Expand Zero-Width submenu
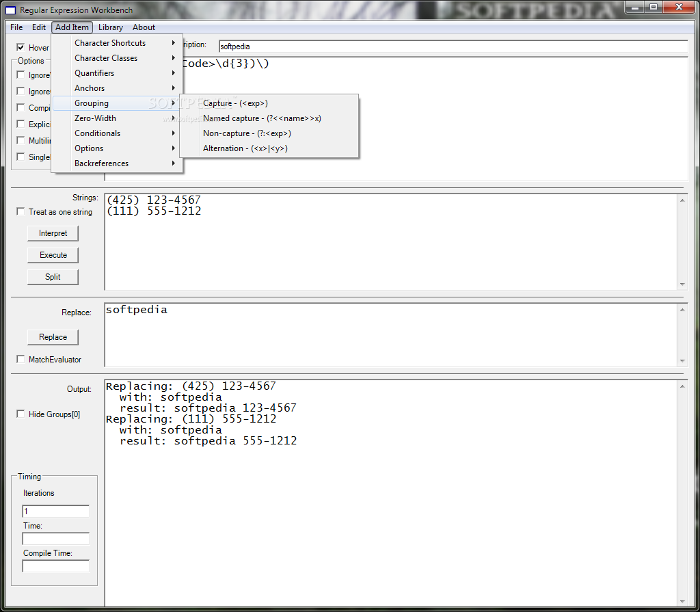This screenshot has width=700, height=612. point(118,118)
